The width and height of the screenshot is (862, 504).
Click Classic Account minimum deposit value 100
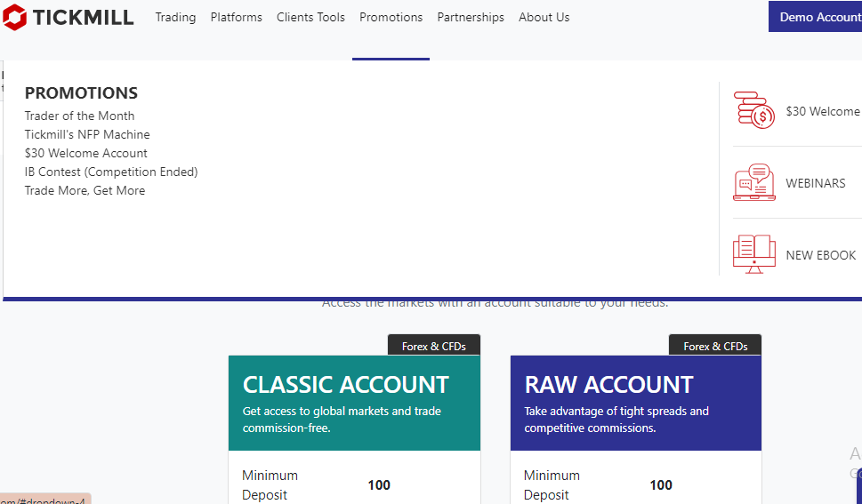tap(379, 484)
